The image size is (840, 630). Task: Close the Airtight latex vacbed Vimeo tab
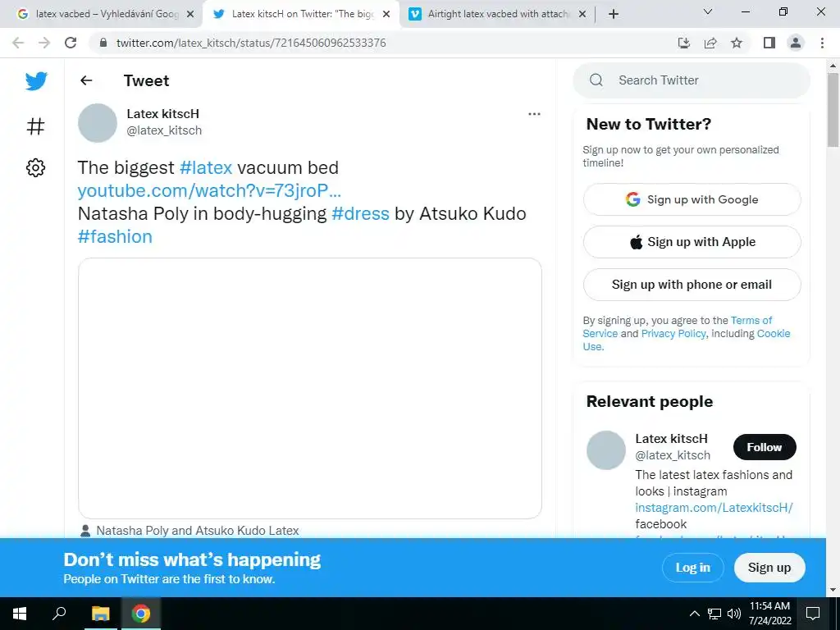582,15
